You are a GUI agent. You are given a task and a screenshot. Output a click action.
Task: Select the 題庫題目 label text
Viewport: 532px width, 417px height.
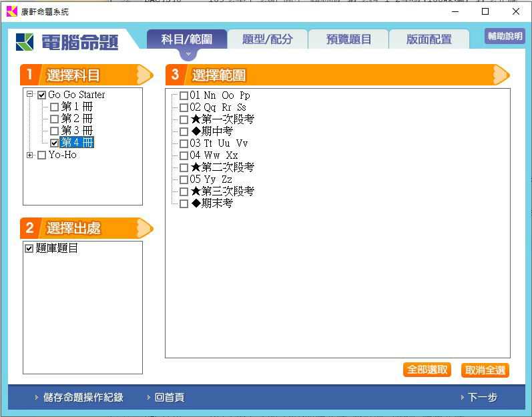[57, 248]
